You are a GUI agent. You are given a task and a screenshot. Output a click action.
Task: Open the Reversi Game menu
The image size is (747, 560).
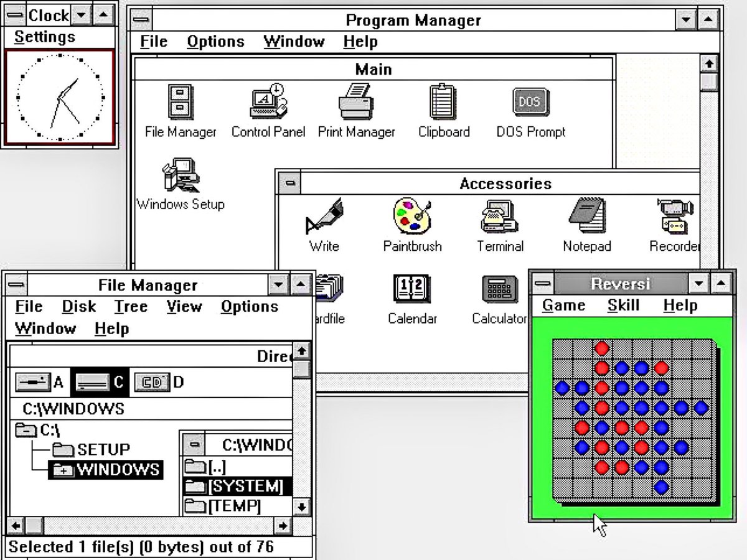[564, 306]
